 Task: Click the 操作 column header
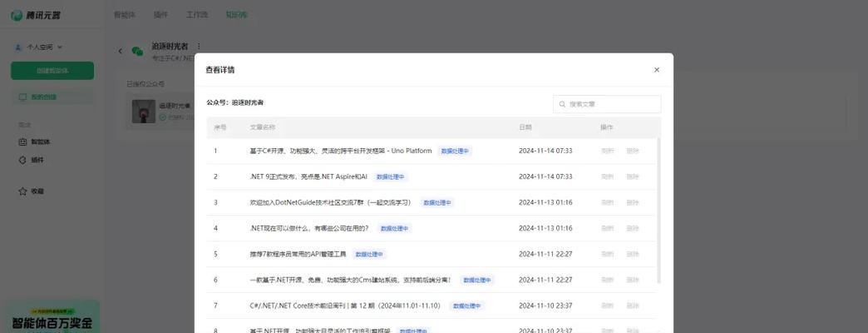(x=607, y=127)
